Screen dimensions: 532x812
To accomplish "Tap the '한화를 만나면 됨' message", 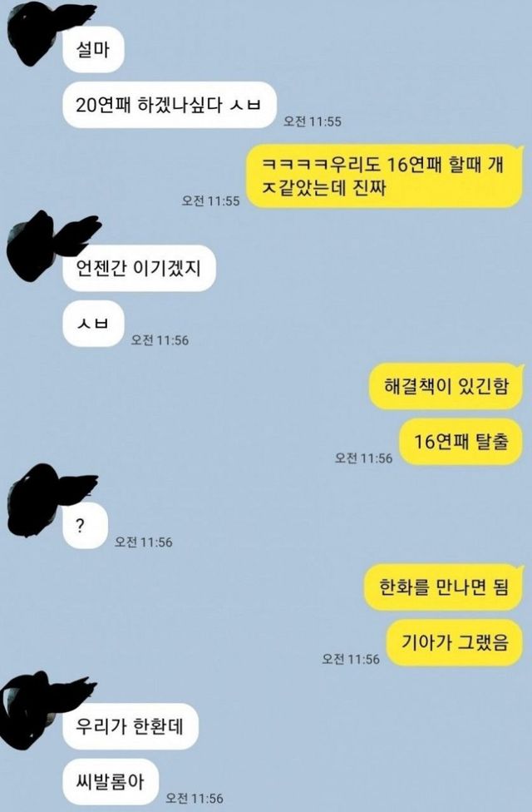I will click(444, 587).
